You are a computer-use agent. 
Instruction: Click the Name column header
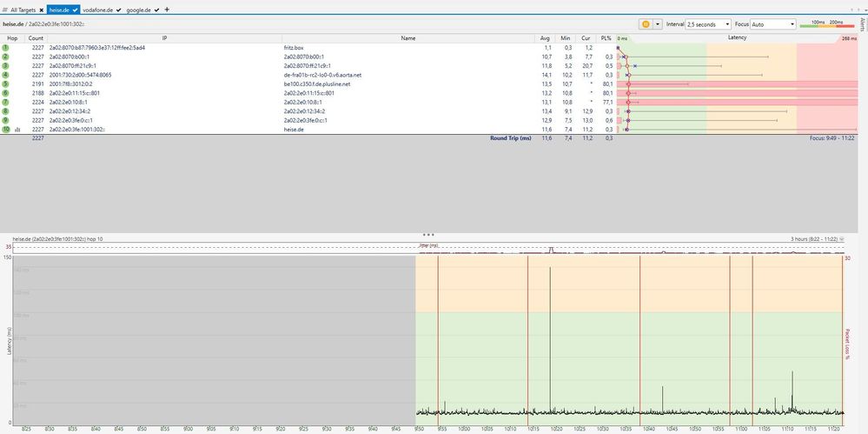(x=408, y=38)
